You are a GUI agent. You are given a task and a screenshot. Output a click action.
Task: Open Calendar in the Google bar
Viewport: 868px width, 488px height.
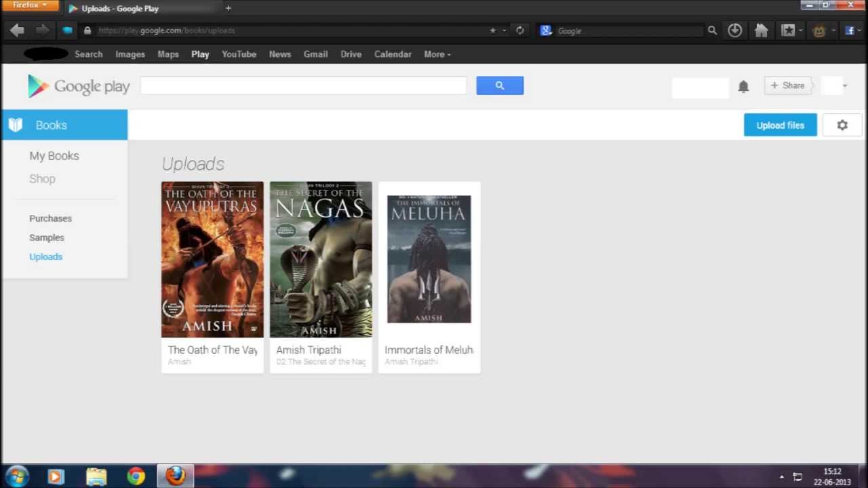pyautogui.click(x=393, y=54)
